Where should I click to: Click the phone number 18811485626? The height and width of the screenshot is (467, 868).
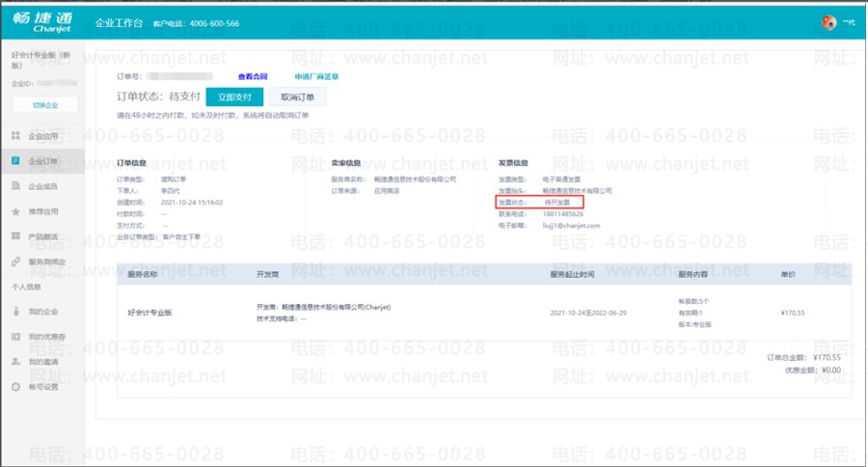pos(563,214)
